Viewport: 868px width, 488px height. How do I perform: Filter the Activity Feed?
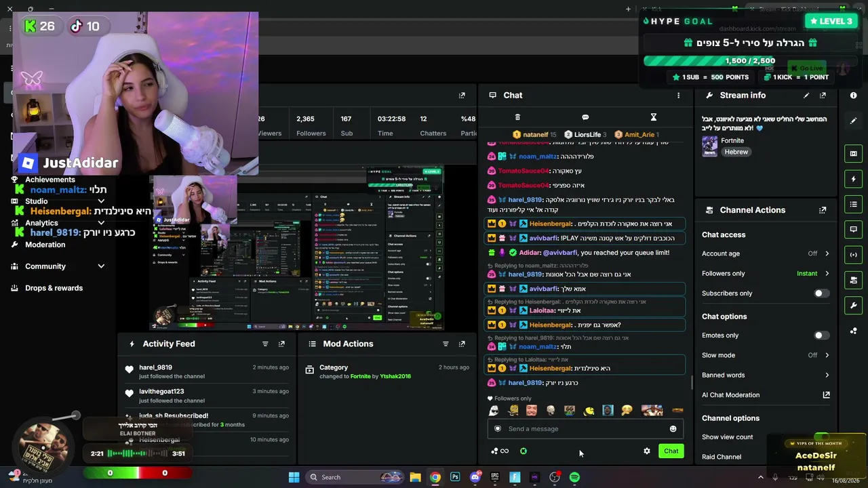pos(265,344)
